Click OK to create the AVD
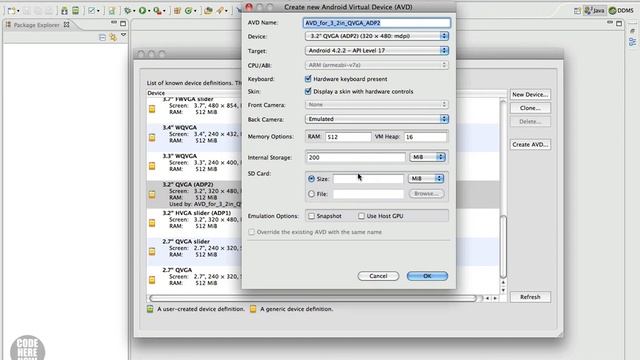This screenshot has height=360, width=640. point(427,276)
